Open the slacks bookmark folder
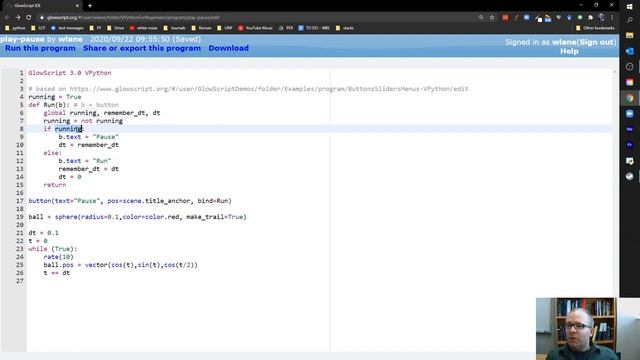The width and height of the screenshot is (640, 360). pyautogui.click(x=345, y=28)
